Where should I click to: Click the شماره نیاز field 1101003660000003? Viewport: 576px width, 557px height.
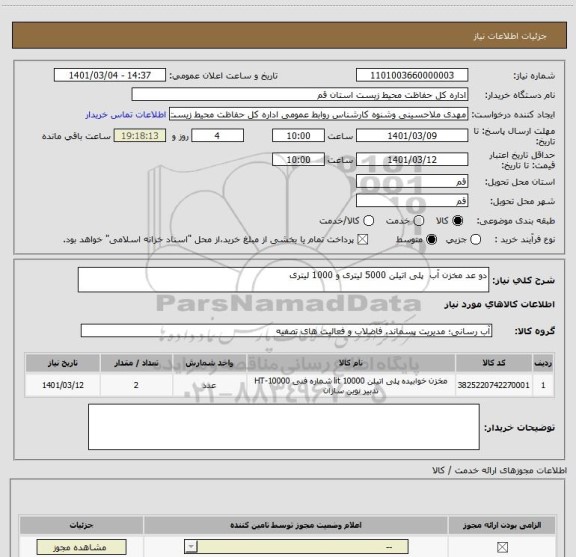(x=412, y=75)
